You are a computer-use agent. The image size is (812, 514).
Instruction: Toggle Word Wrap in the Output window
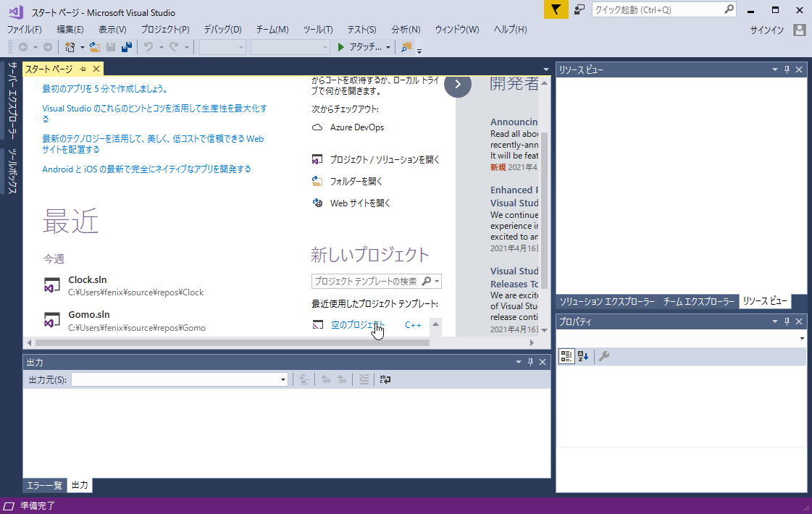tap(385, 379)
